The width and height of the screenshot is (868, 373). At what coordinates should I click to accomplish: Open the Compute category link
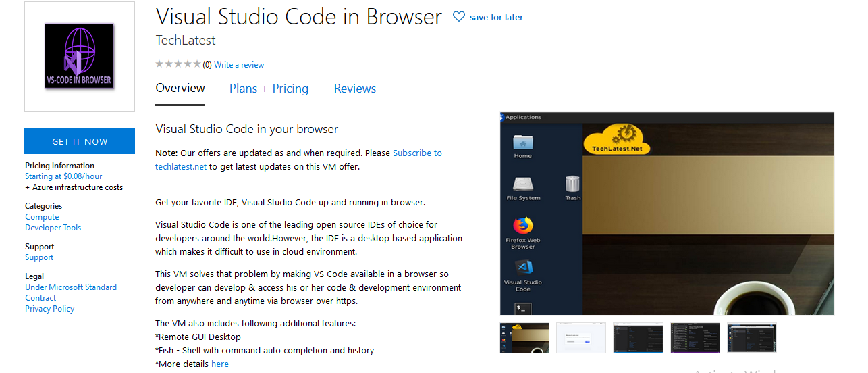point(42,217)
